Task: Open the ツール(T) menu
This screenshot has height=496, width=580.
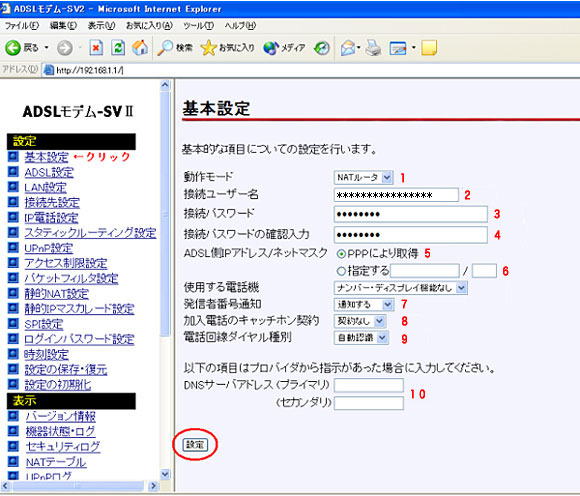Action: point(199,26)
